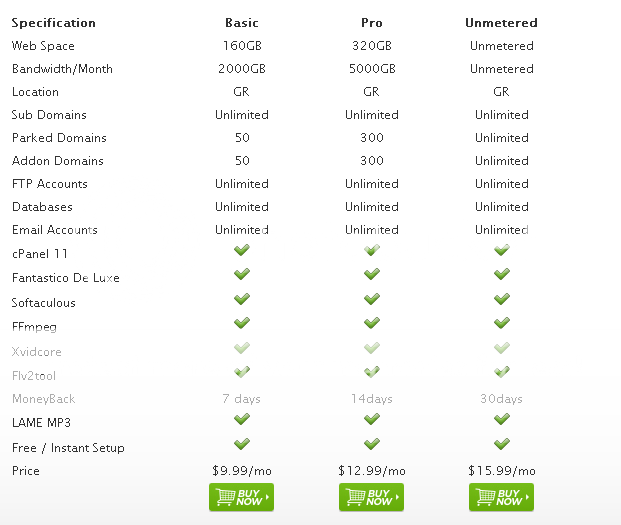Viewport: 621px width, 525px height.
Task: Click the Fantastico De Luxe checkmark for Pro
Action: (372, 274)
